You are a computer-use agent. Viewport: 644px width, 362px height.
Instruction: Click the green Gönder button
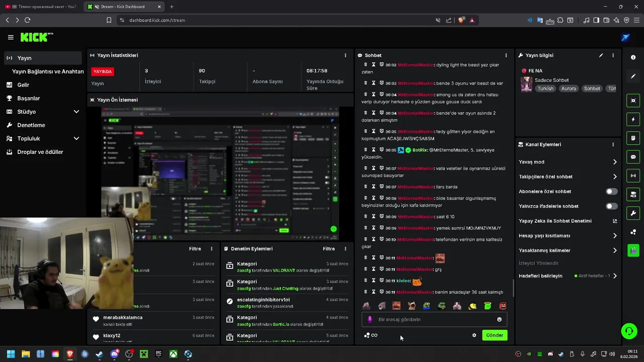(495, 335)
